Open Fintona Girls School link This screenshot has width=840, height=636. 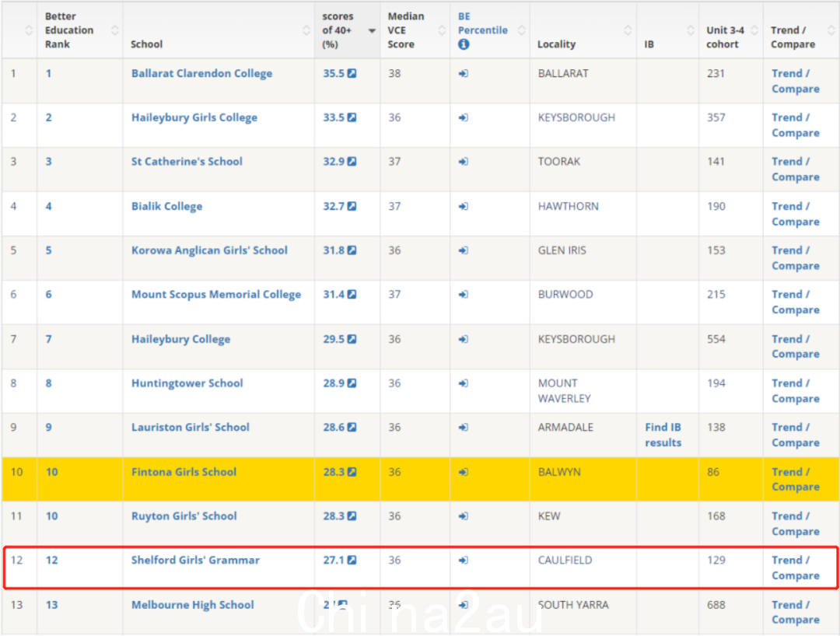(184, 472)
